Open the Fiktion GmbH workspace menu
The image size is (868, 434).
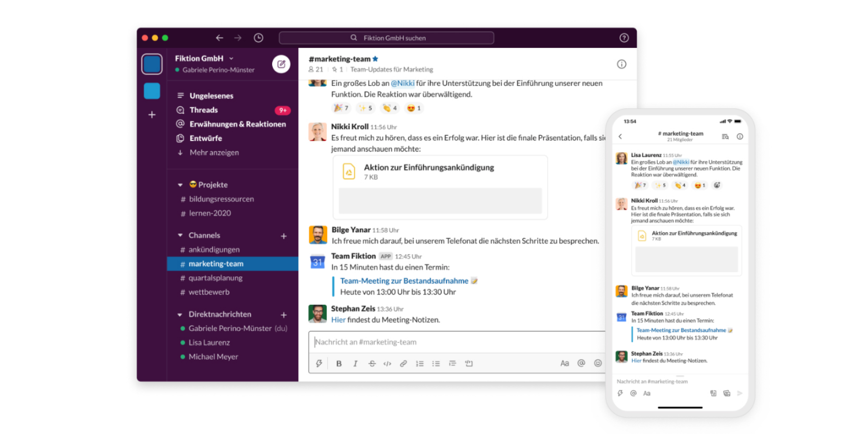(x=204, y=58)
